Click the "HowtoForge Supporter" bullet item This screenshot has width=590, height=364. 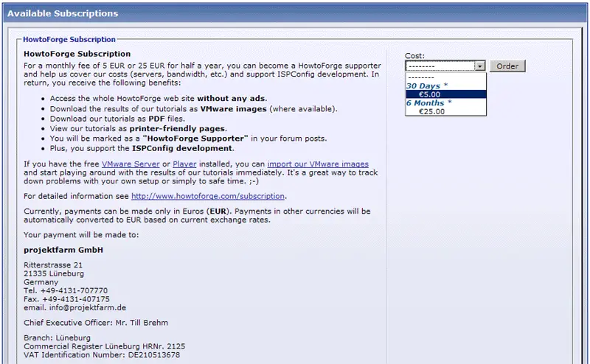188,139
